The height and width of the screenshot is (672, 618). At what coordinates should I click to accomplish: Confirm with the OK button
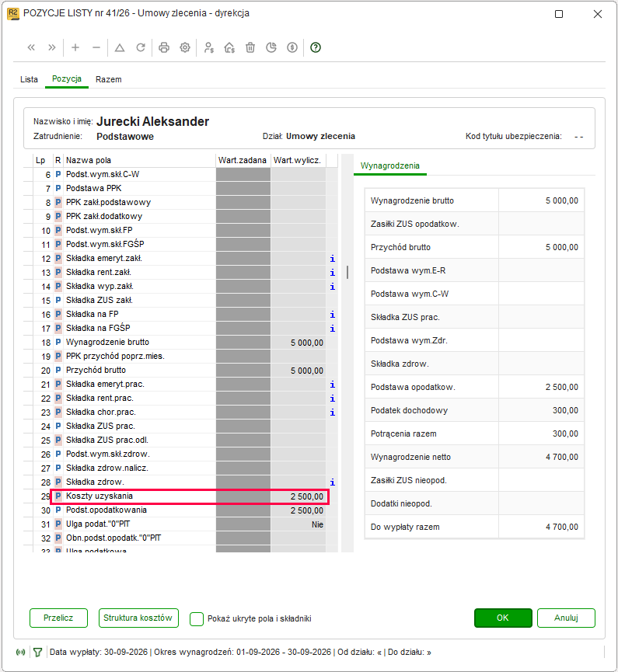tap(503, 618)
